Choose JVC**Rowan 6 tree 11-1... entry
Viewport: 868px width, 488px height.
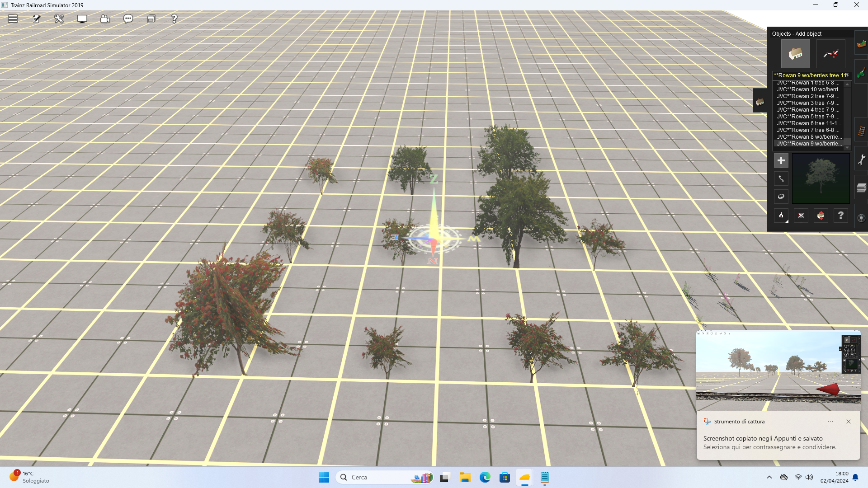808,123
